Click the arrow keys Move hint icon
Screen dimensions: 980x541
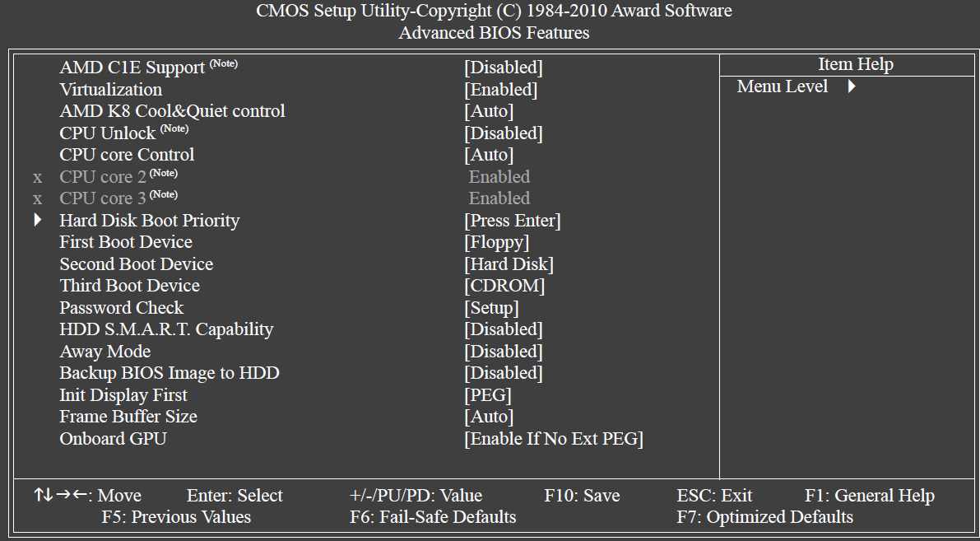point(61,495)
